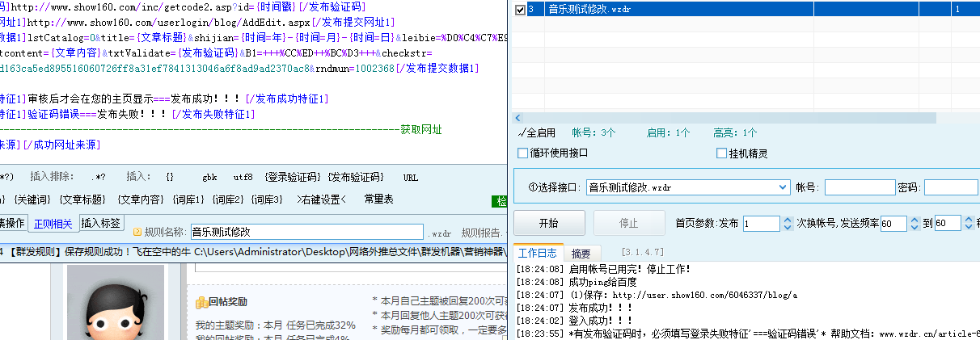Click the 18:24:07 发布成功!!! log line

point(574,308)
